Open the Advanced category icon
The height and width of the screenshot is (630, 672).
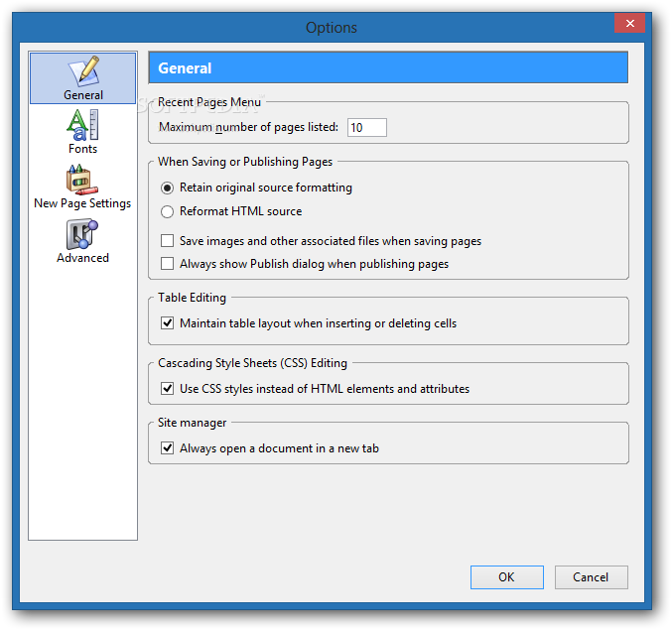point(82,234)
